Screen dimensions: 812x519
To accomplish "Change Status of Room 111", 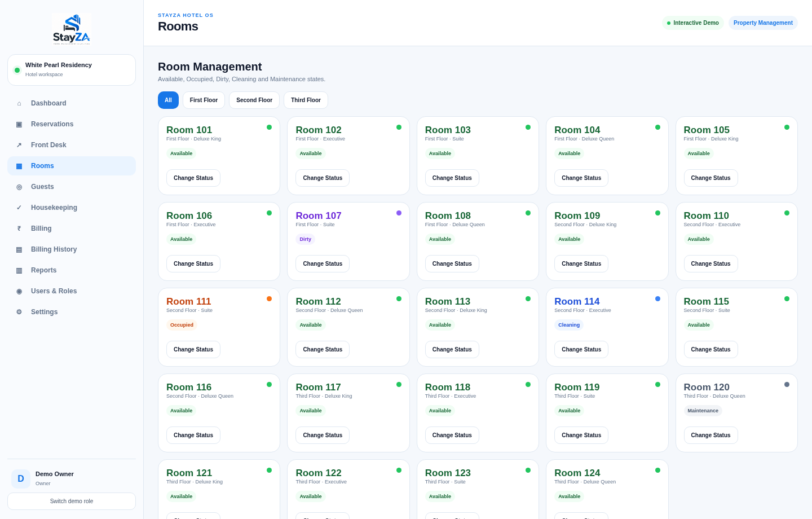I will click(193, 349).
